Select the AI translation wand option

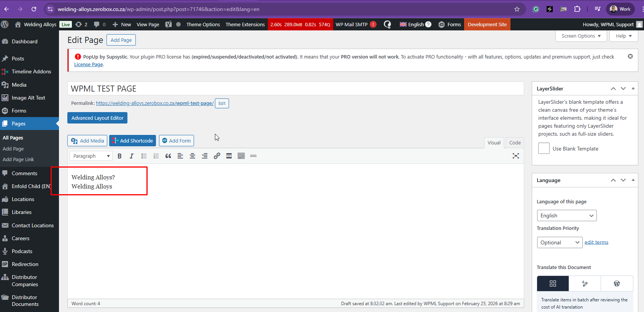[x=585, y=283]
